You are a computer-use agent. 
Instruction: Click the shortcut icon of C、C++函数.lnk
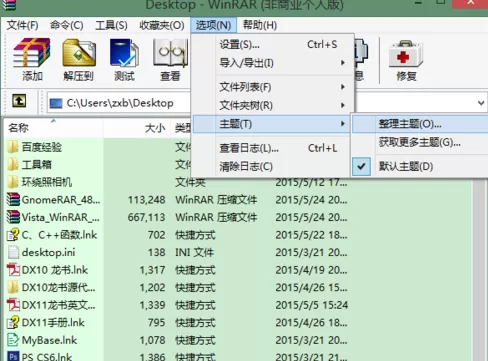13,235
